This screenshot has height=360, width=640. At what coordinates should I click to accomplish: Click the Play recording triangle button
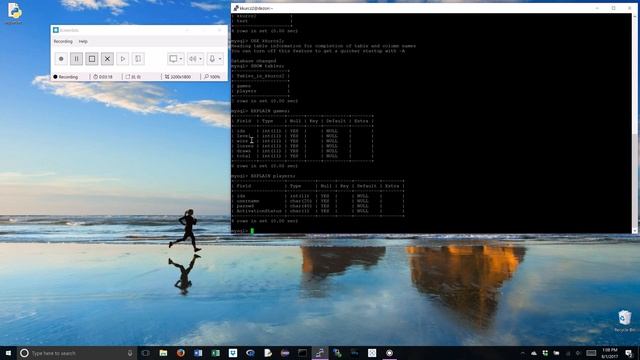click(x=122, y=59)
